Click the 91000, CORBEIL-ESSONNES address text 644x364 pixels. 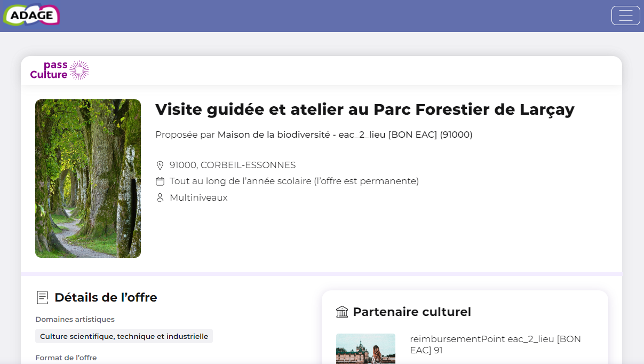point(233,165)
